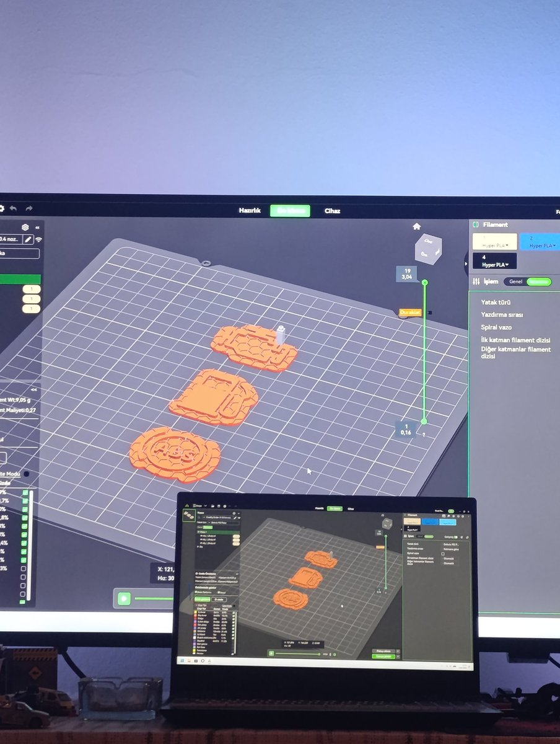Open filament 1 Hyper PLA dropdown
The width and height of the screenshot is (560, 744).
click(495, 242)
